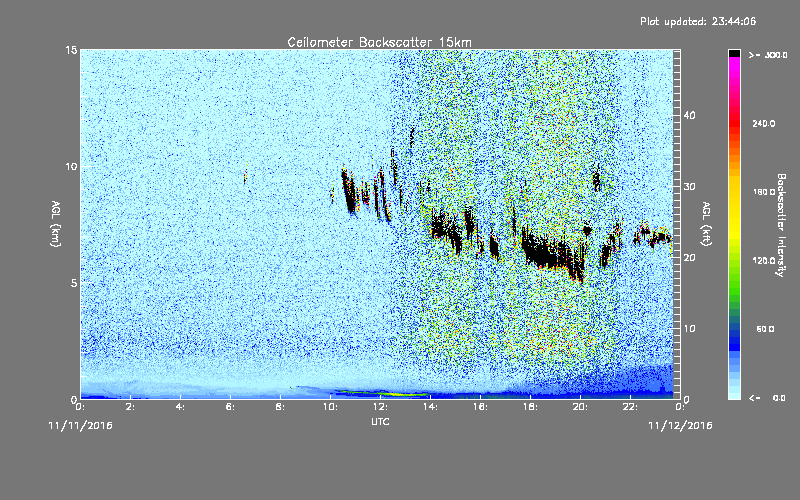This screenshot has height=500, width=800.
Task: Click the yellow-green surface layer near 12 UTC
Action: 382,393
